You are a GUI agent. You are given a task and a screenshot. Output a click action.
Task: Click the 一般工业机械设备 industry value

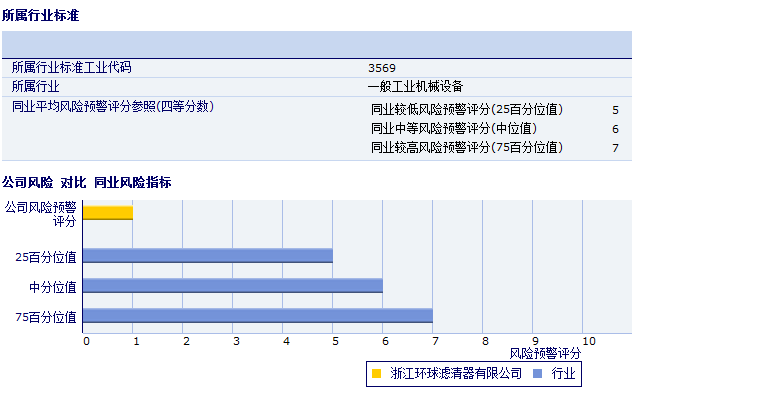pos(416,87)
